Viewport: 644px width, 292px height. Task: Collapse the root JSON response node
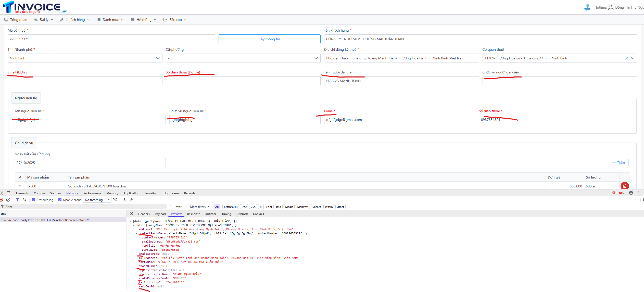pyautogui.click(x=131, y=221)
